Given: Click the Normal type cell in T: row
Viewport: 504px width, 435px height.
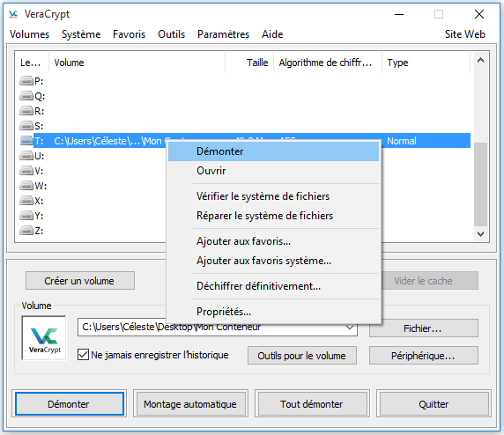Looking at the screenshot, I should click(x=402, y=141).
